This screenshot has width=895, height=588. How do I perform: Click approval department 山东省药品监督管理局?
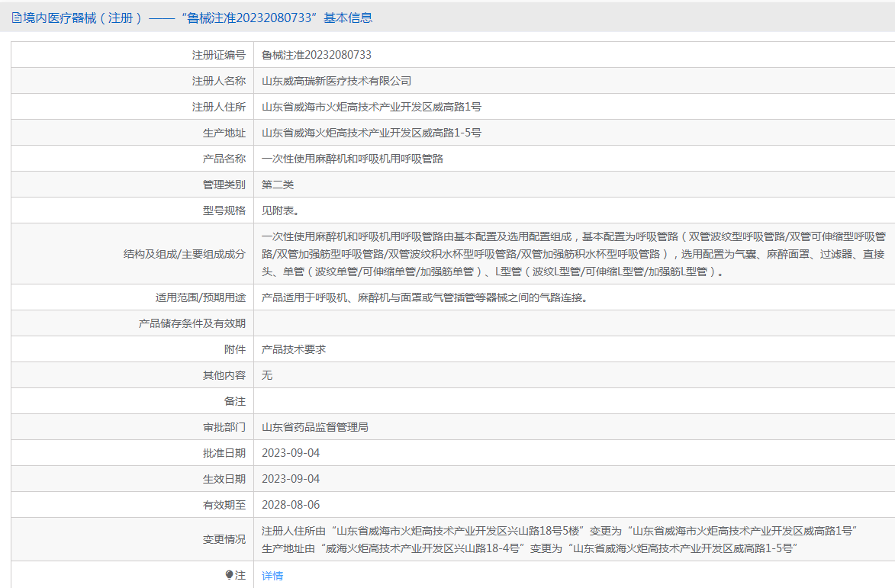coord(315,427)
